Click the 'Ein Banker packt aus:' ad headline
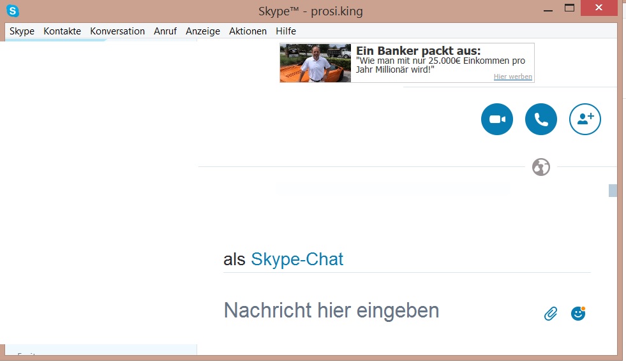This screenshot has height=364, width=626. click(419, 50)
